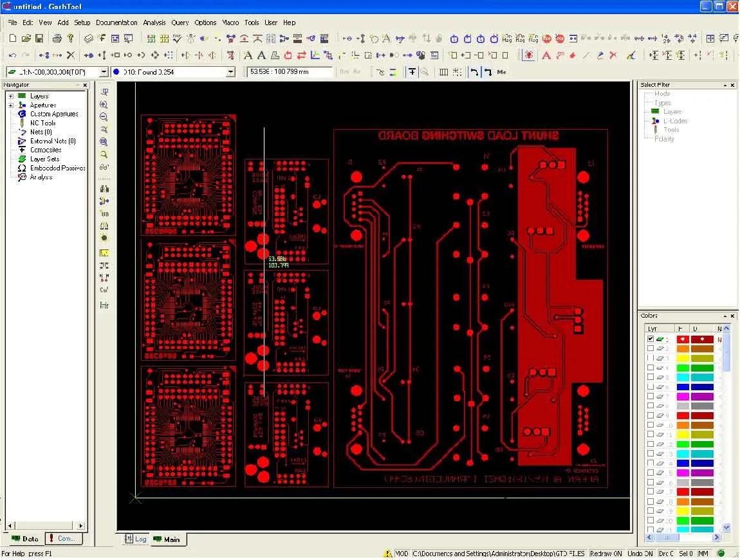Switch to the Log tab
The height and width of the screenshot is (560, 740).
pos(135,539)
